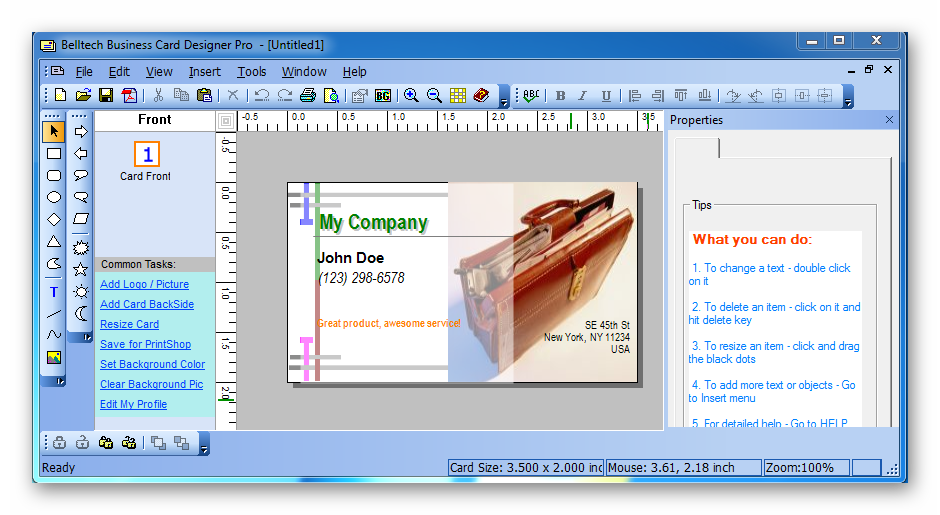The height and width of the screenshot is (515, 940).
Task: Select the Star shape tool
Action: pos(80,270)
